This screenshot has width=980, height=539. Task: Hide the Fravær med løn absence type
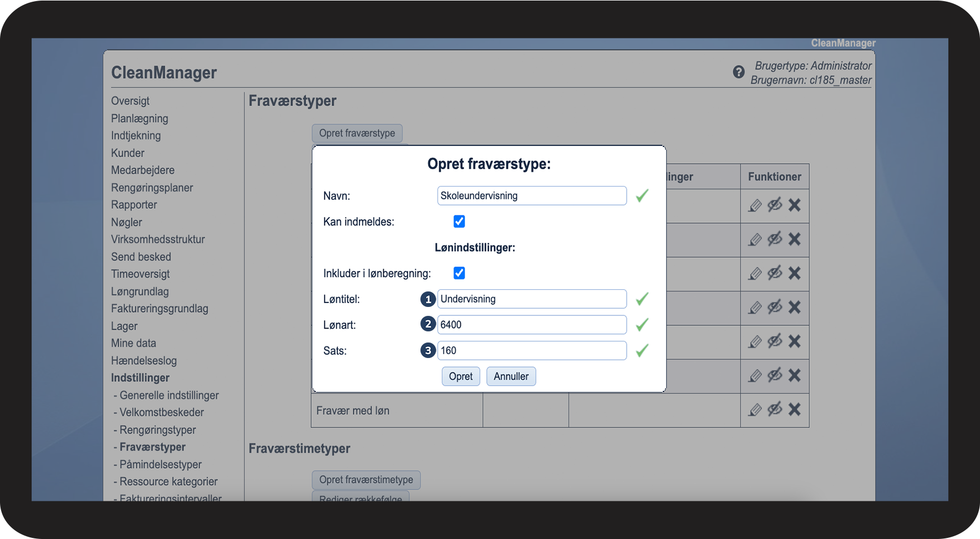tap(775, 409)
